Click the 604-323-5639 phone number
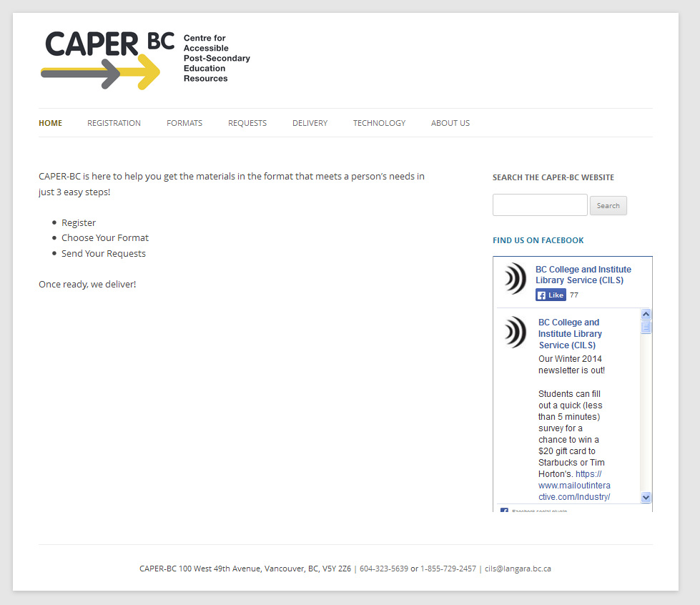The width and height of the screenshot is (700, 605). pos(384,569)
